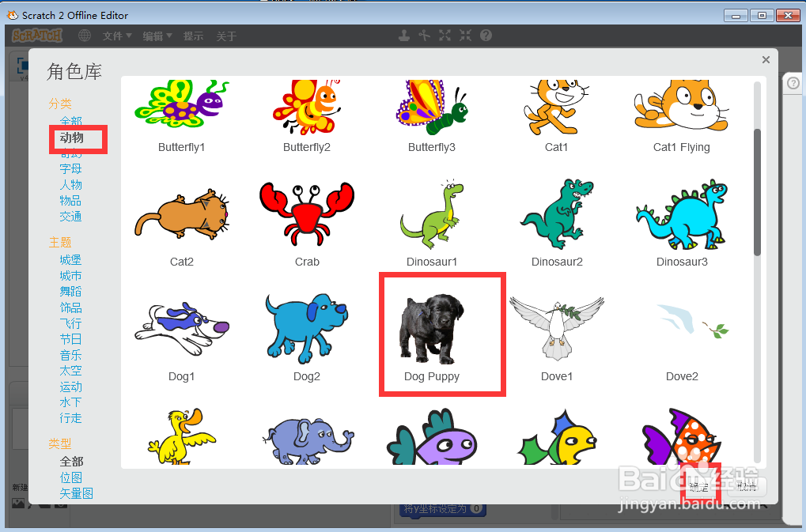This screenshot has height=532, width=806.
Task: Select the Butterfly3 sprite
Action: pyautogui.click(x=432, y=117)
